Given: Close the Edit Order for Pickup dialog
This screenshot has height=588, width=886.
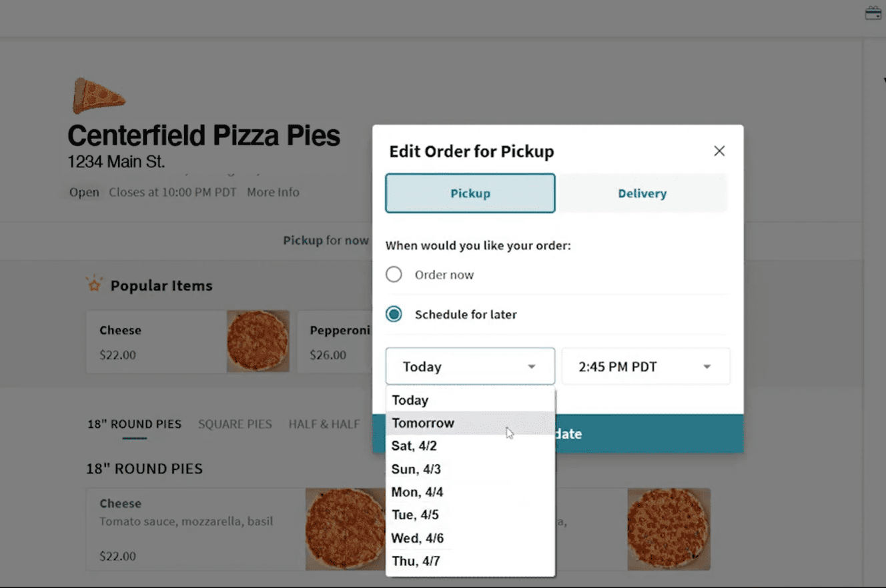Looking at the screenshot, I should pos(719,151).
